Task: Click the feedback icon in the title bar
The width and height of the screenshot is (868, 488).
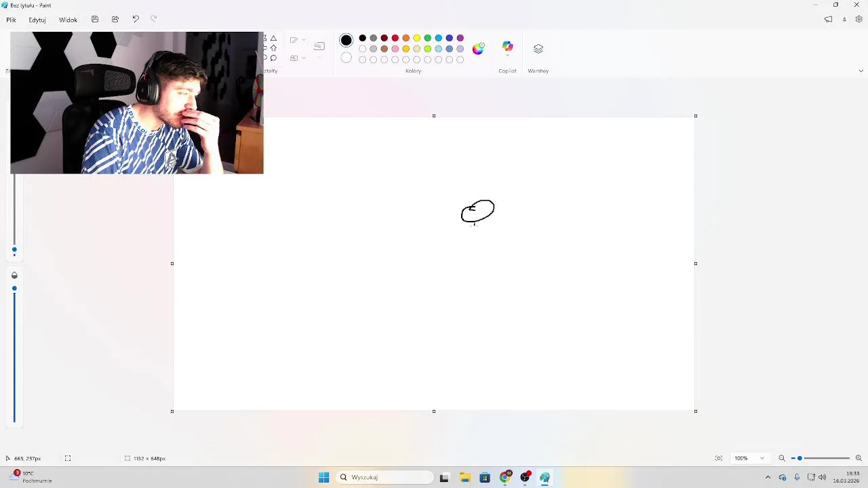Action: coord(828,20)
